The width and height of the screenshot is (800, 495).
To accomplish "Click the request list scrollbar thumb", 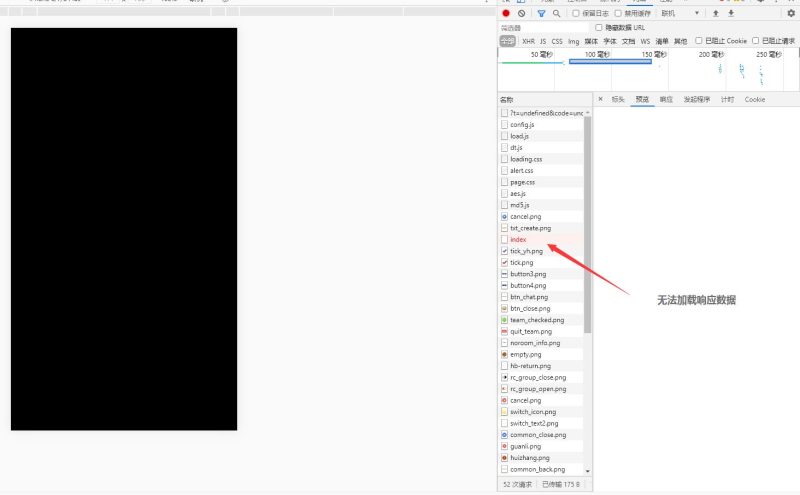I will pos(588,225).
